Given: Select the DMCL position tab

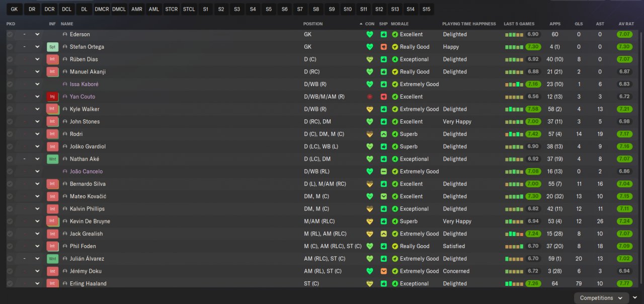Looking at the screenshot, I should pyautogui.click(x=119, y=9).
